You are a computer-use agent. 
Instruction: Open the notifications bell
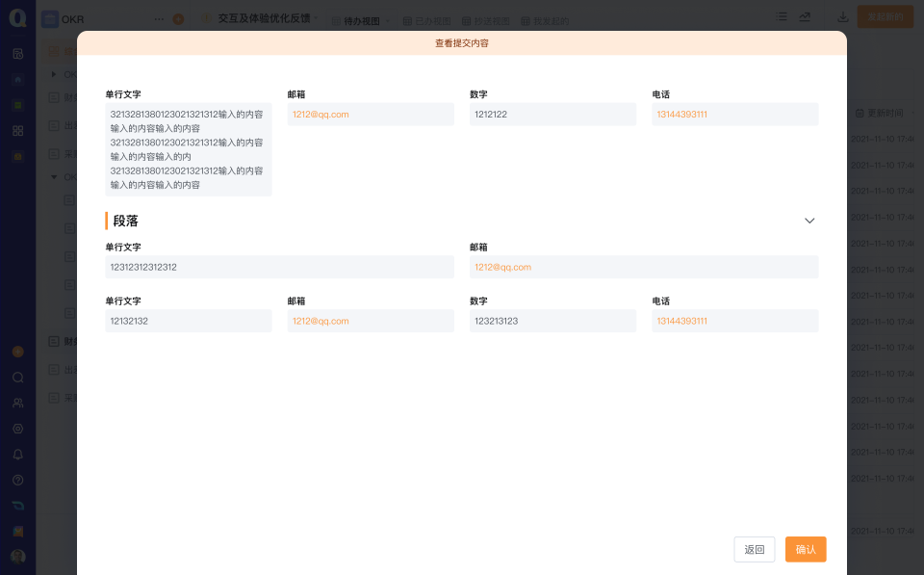(17, 455)
